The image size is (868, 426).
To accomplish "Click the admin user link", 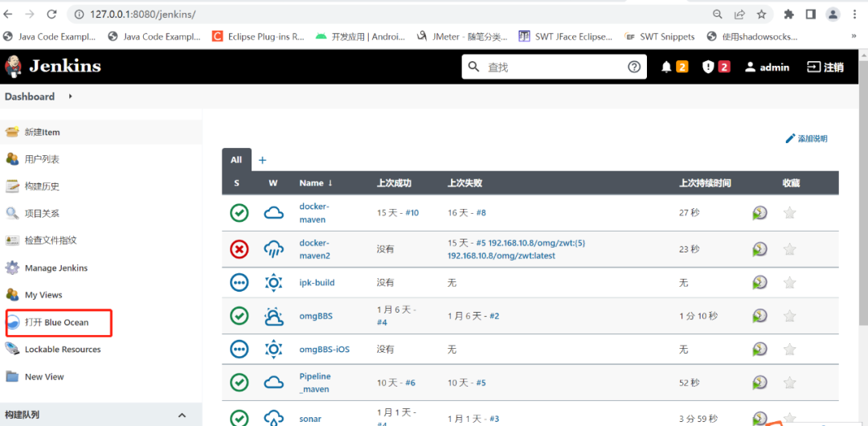I will point(768,67).
